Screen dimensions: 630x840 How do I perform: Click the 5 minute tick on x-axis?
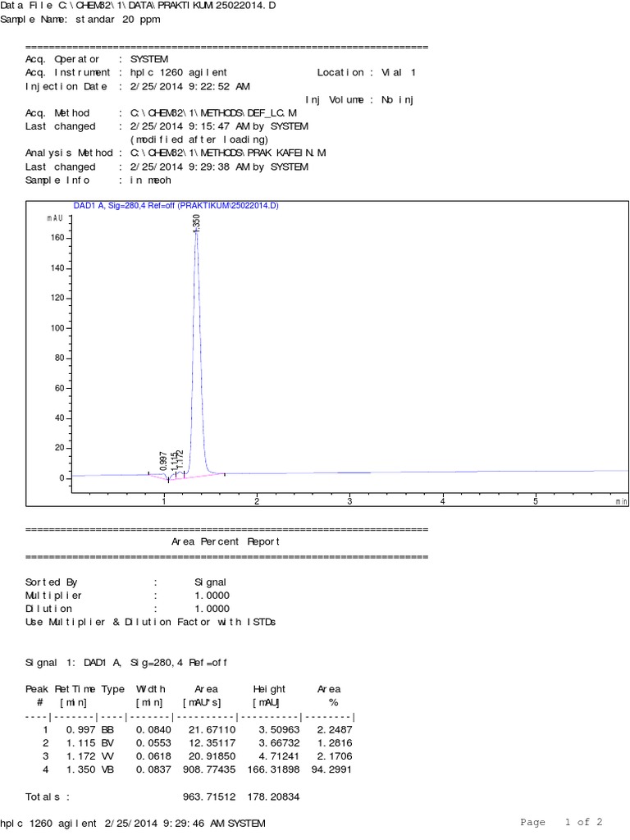[536, 501]
